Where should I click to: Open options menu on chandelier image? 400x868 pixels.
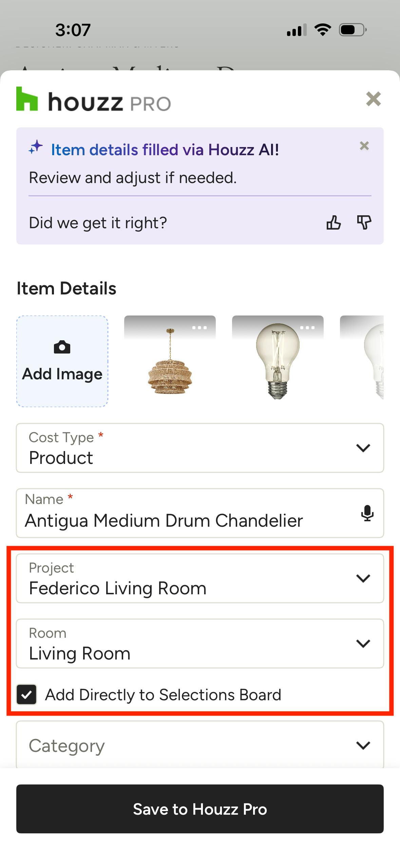[x=199, y=328]
